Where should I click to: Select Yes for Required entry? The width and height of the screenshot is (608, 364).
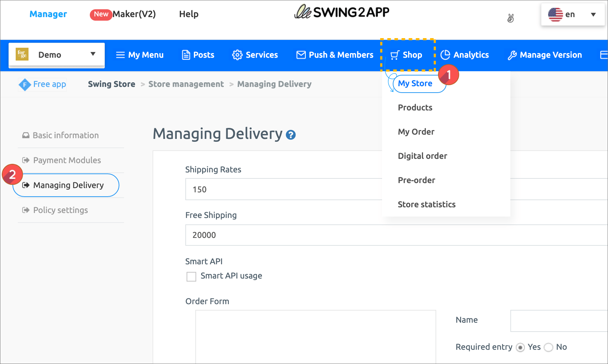[520, 347]
